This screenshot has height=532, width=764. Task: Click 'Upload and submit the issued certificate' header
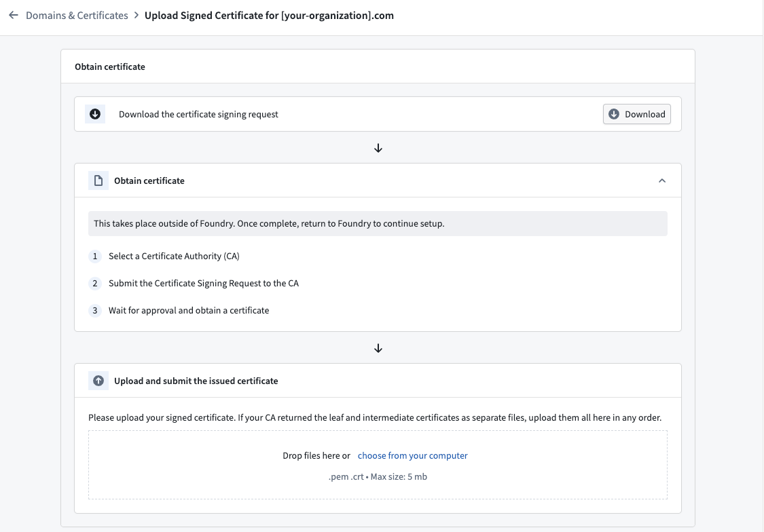coord(196,381)
